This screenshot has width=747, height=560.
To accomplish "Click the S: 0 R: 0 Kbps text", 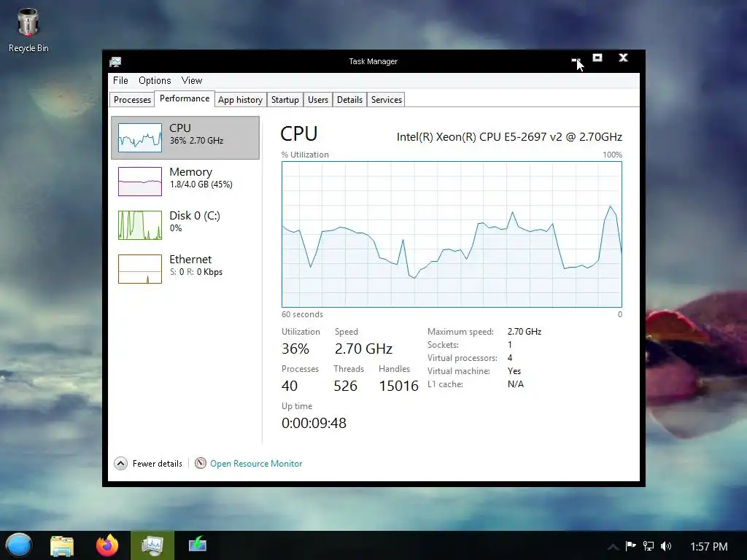I will (196, 272).
